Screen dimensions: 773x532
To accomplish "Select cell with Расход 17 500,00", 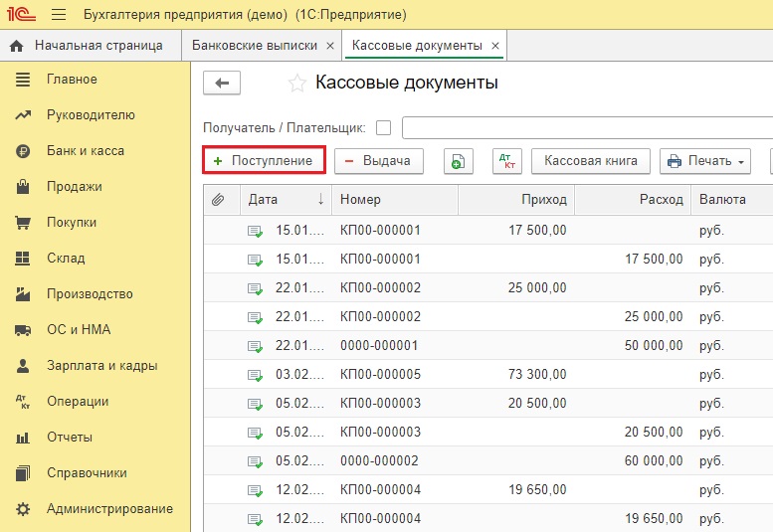I will (633, 260).
